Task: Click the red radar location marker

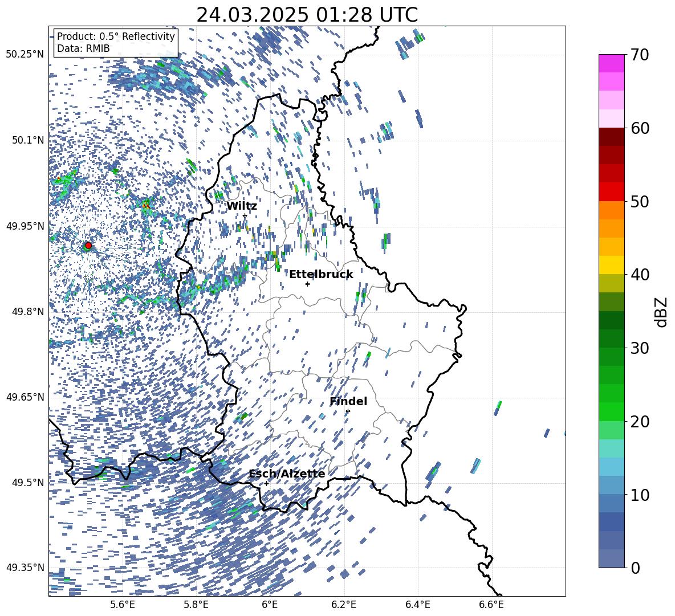Action: (x=88, y=246)
